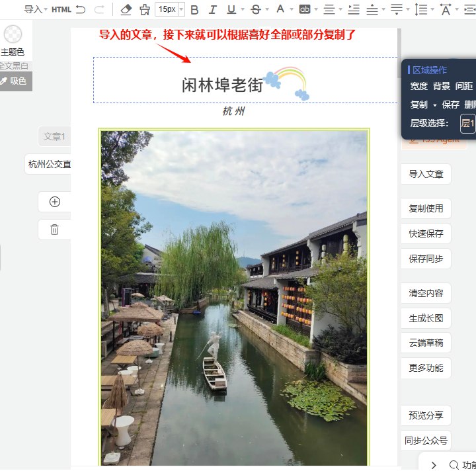Select the 杭州 subtitle text
Image resolution: width=476 pixels, height=471 pixels.
233,111
